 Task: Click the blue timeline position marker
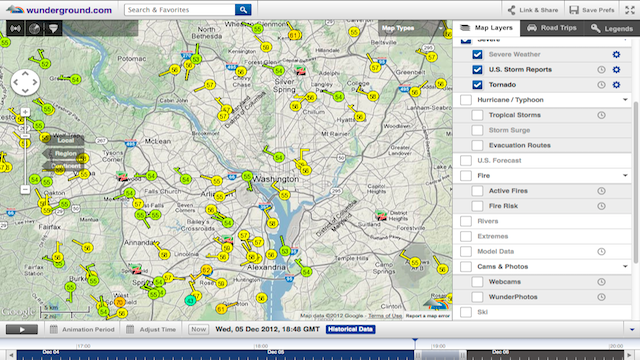[x=415, y=340]
